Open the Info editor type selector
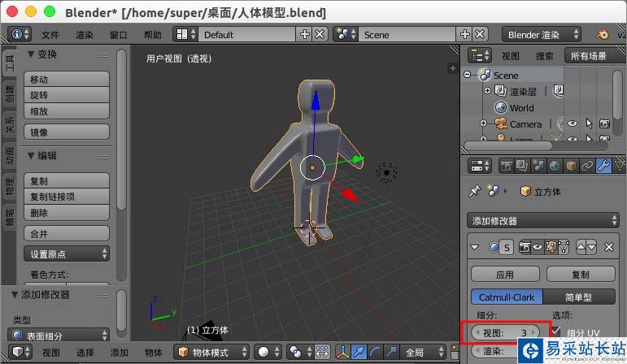 pyautogui.click(x=20, y=34)
